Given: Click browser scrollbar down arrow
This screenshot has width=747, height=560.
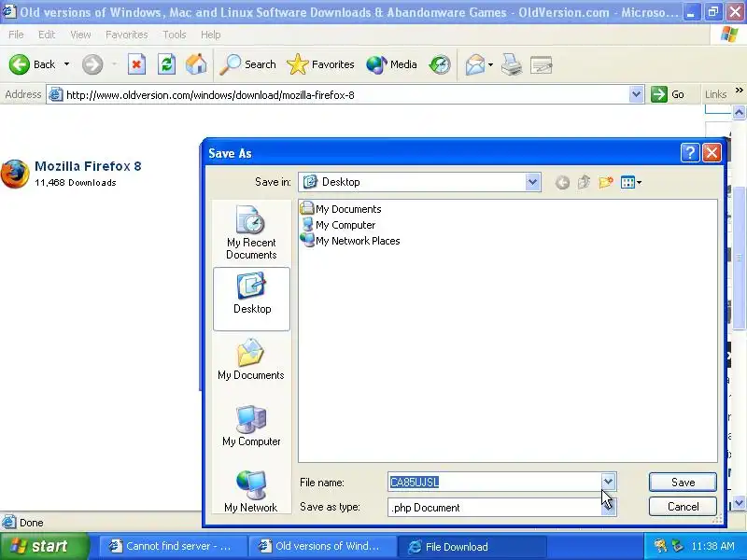Looking at the screenshot, I should [739, 502].
